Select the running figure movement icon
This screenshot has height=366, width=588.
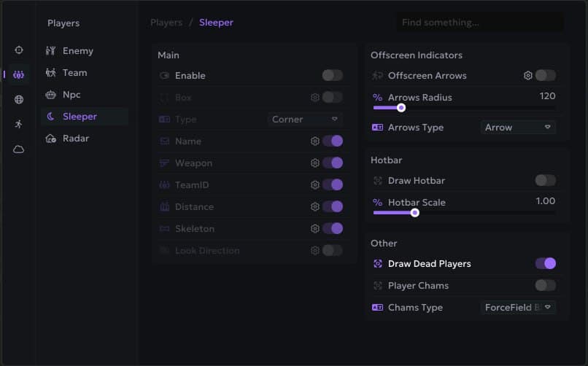click(x=19, y=124)
